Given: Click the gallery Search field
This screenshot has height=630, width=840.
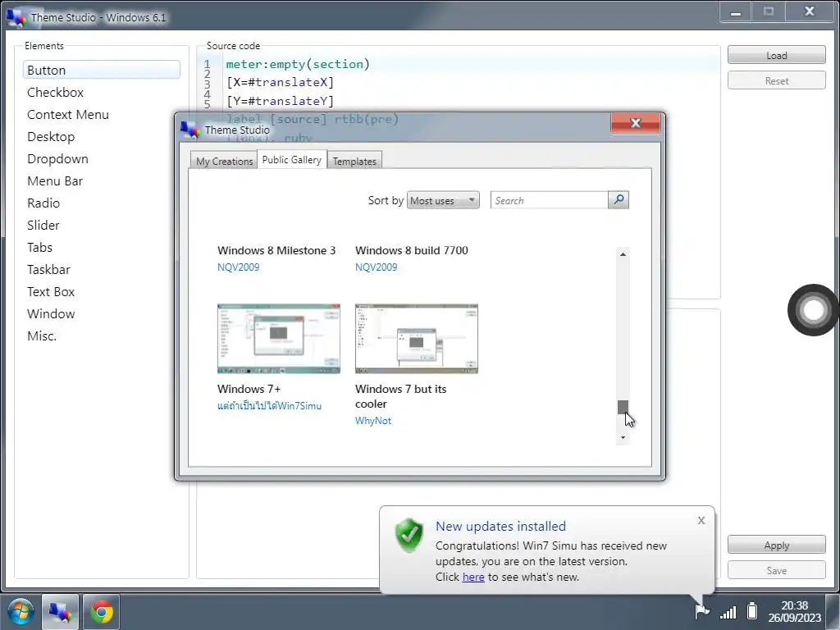Looking at the screenshot, I should (x=549, y=200).
